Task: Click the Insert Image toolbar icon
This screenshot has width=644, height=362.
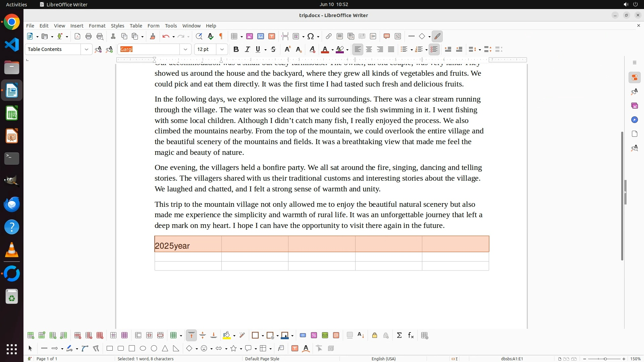Action: [249, 37]
